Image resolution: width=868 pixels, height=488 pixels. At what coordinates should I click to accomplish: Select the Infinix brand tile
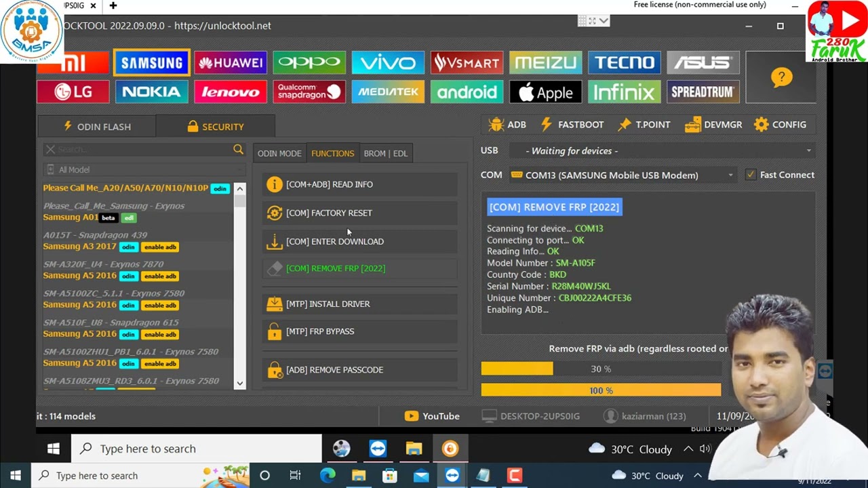624,91
